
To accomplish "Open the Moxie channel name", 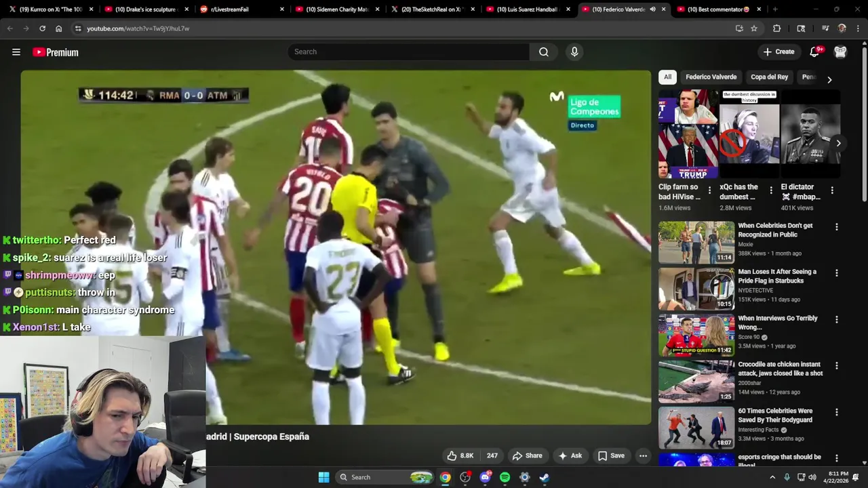I will tap(745, 244).
